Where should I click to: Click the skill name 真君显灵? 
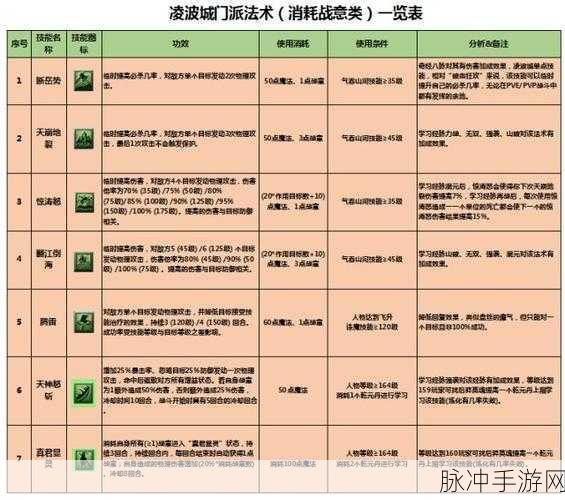49,458
